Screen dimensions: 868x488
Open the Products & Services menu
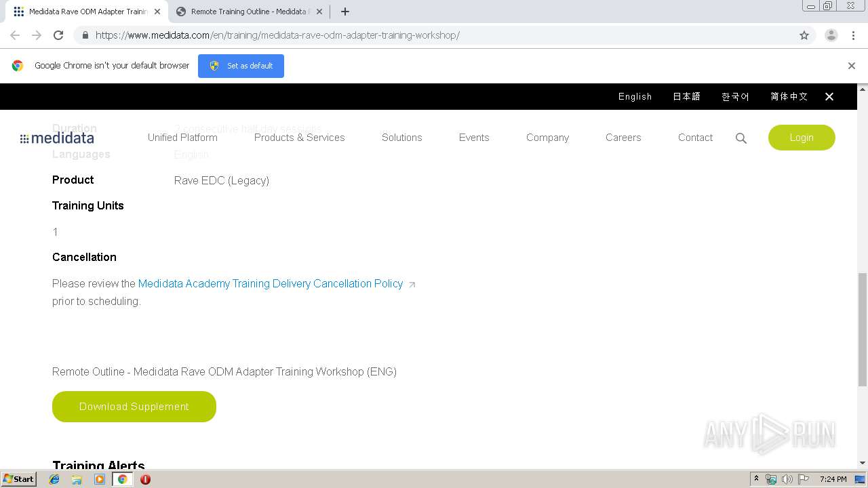tap(299, 138)
